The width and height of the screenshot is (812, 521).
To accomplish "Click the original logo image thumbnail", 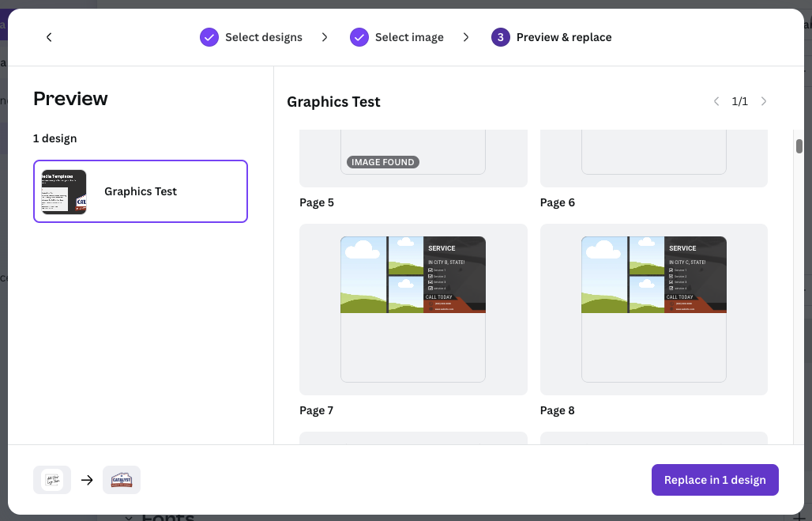I will click(52, 480).
